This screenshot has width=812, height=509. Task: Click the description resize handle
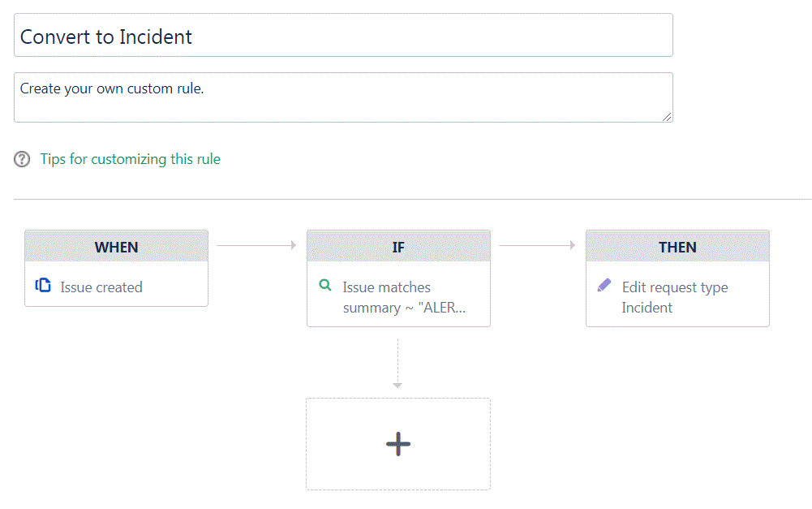[667, 117]
